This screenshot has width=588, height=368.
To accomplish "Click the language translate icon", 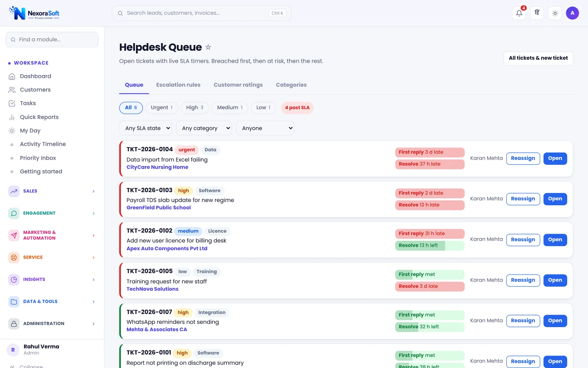I will (537, 13).
